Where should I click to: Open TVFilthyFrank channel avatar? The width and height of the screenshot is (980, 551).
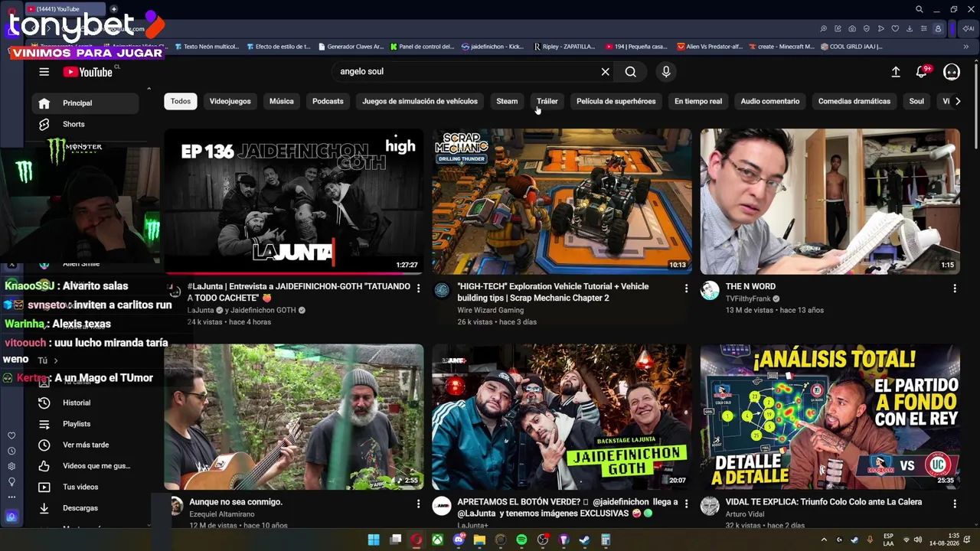710,290
